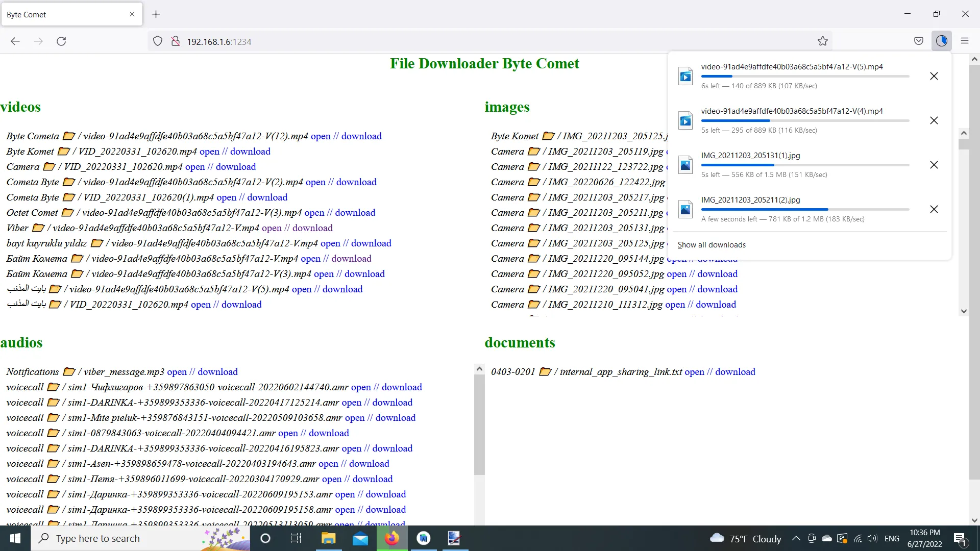Close IMG_20211203_205131(1).jpg download

point(935,165)
